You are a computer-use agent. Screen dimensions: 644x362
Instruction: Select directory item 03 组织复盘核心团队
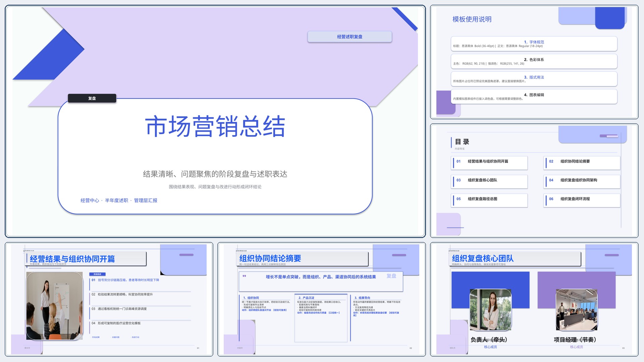[x=490, y=181]
